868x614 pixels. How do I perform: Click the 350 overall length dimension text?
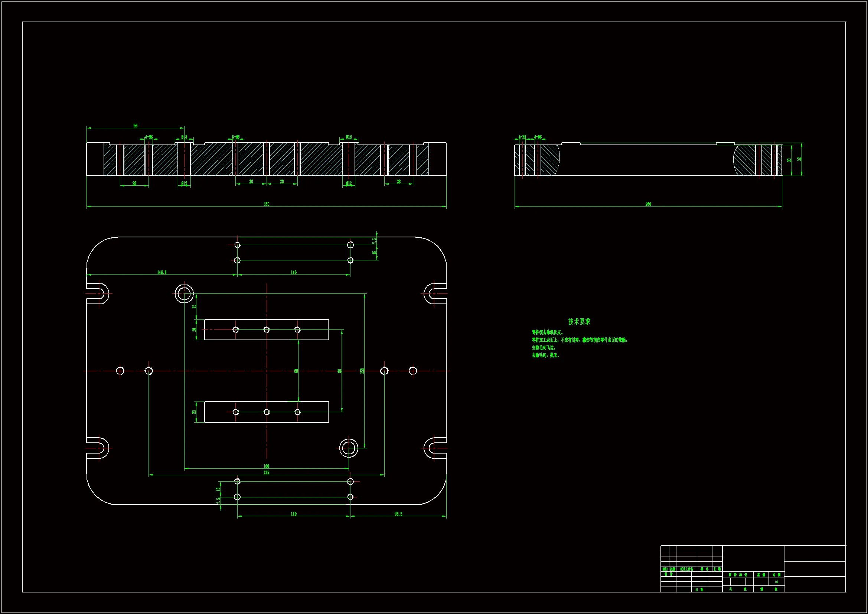point(266,204)
